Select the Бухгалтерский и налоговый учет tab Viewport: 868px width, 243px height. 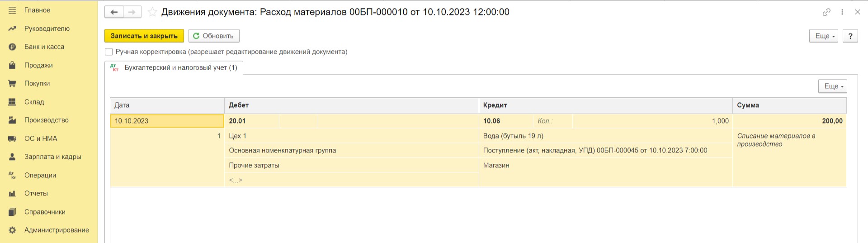[x=174, y=67]
